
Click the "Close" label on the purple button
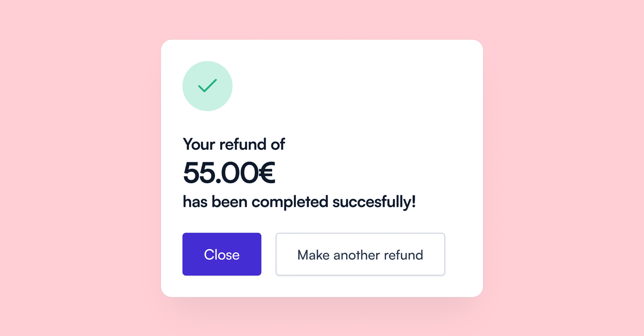[x=222, y=254]
